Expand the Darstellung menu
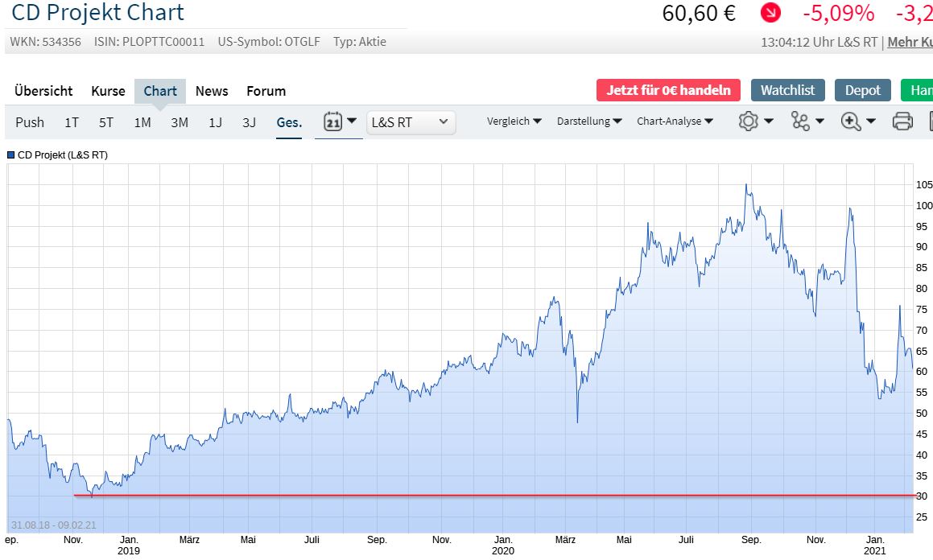The height and width of the screenshot is (560, 933). pos(589,121)
